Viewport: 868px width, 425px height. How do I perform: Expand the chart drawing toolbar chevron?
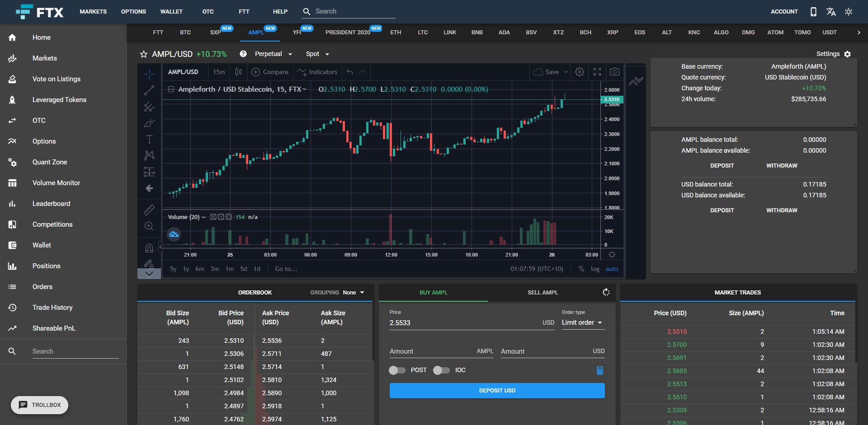149,274
